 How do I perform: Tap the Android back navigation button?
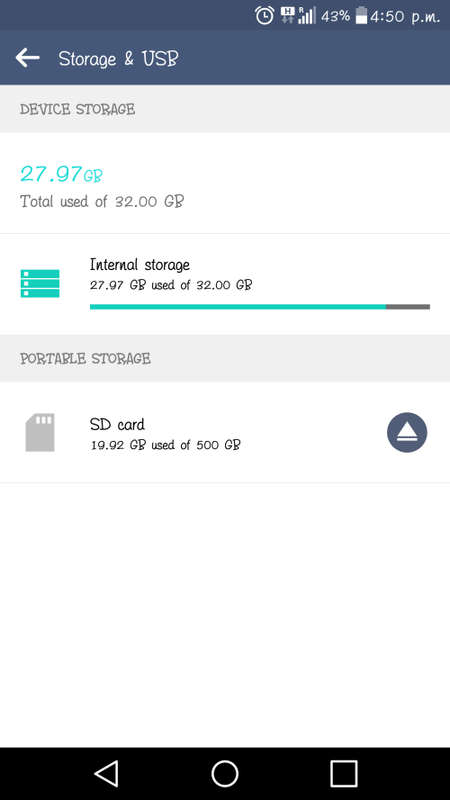click(106, 773)
